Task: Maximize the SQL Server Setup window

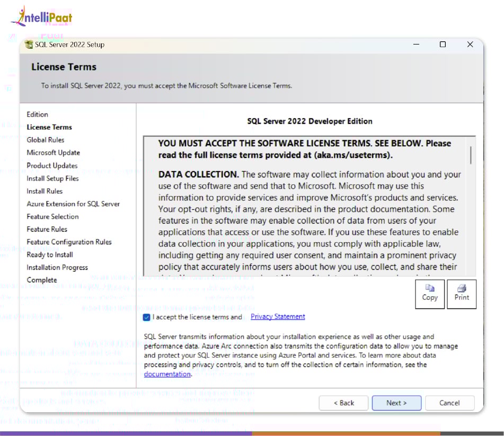Action: click(x=443, y=45)
